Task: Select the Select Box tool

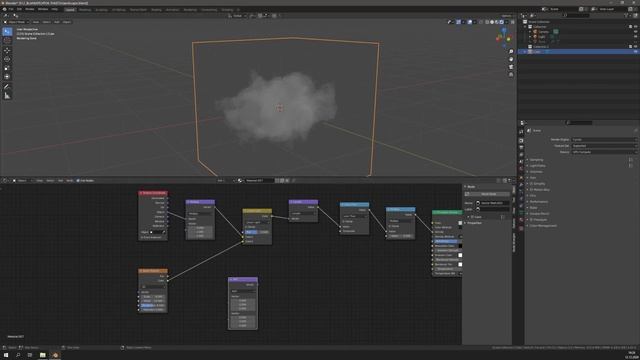Action: pos(7,31)
